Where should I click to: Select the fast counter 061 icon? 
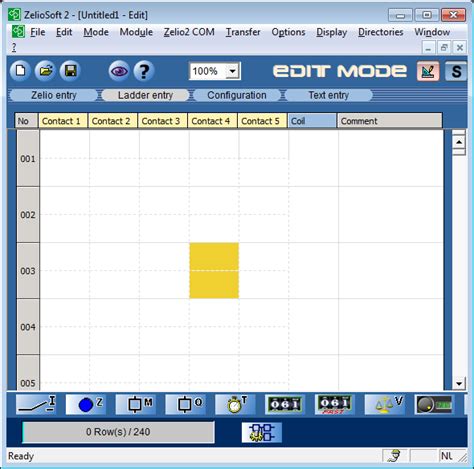(335, 404)
